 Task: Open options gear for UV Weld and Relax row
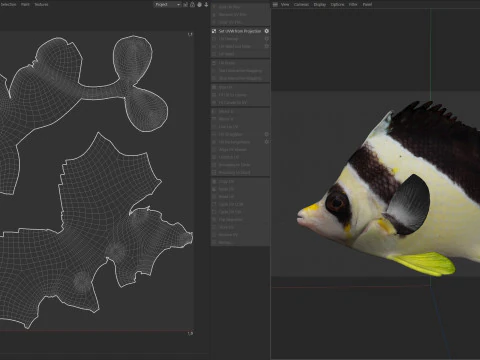267,46
